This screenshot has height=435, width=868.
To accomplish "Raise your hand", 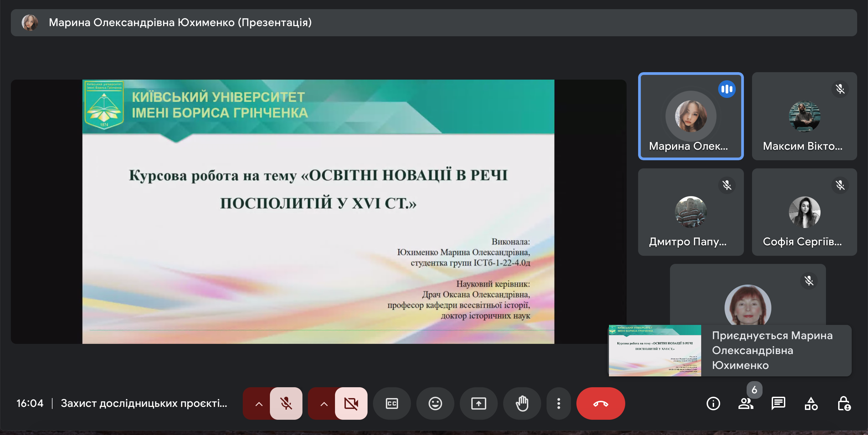I will click(x=522, y=403).
